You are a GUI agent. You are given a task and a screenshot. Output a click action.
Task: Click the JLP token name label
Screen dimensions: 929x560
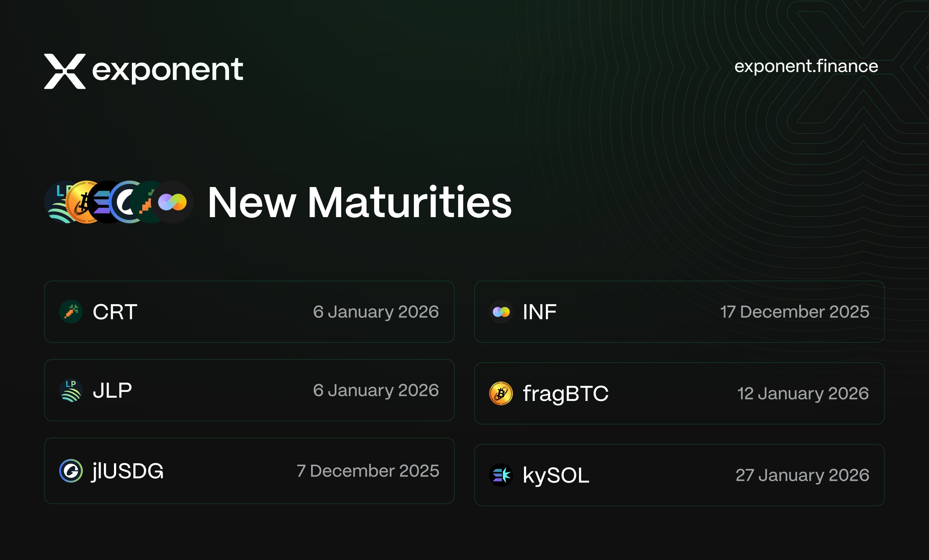[112, 390]
